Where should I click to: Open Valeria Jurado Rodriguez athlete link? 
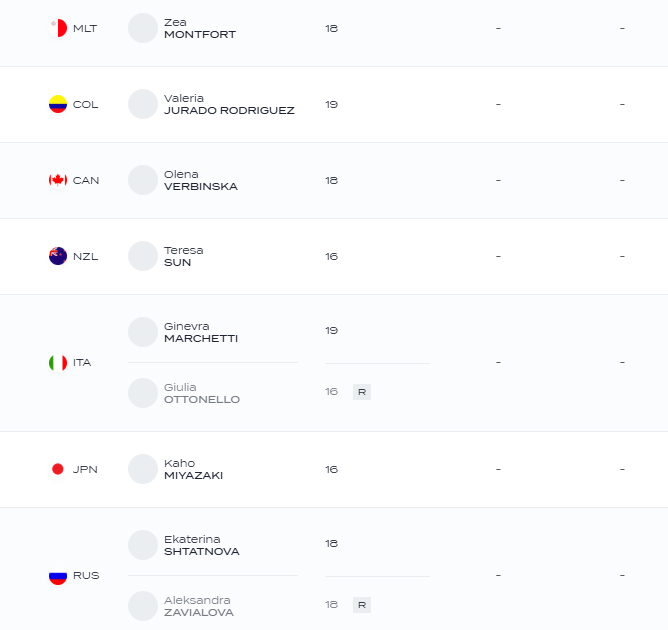[x=229, y=104]
